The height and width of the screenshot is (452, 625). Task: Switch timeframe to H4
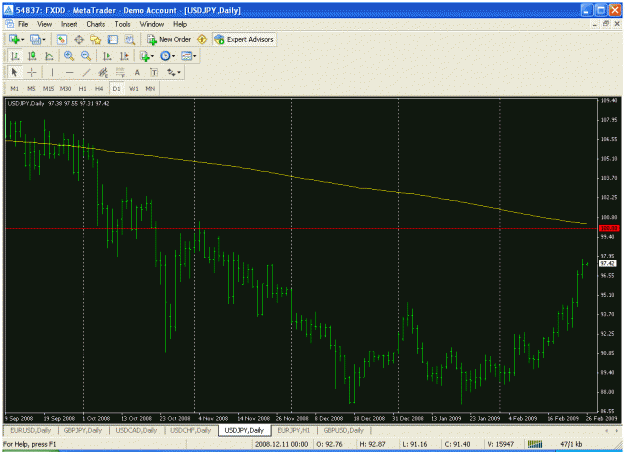[x=99, y=88]
